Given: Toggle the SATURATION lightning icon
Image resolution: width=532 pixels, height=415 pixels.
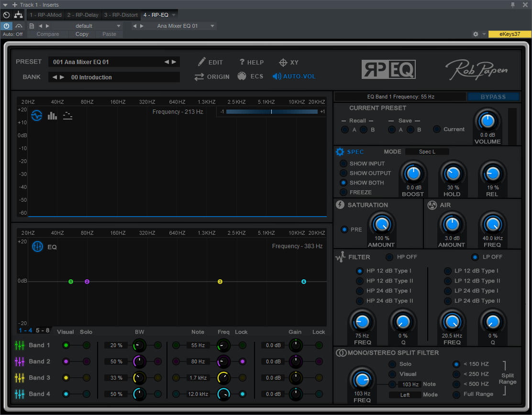Looking at the screenshot, I should (340, 205).
